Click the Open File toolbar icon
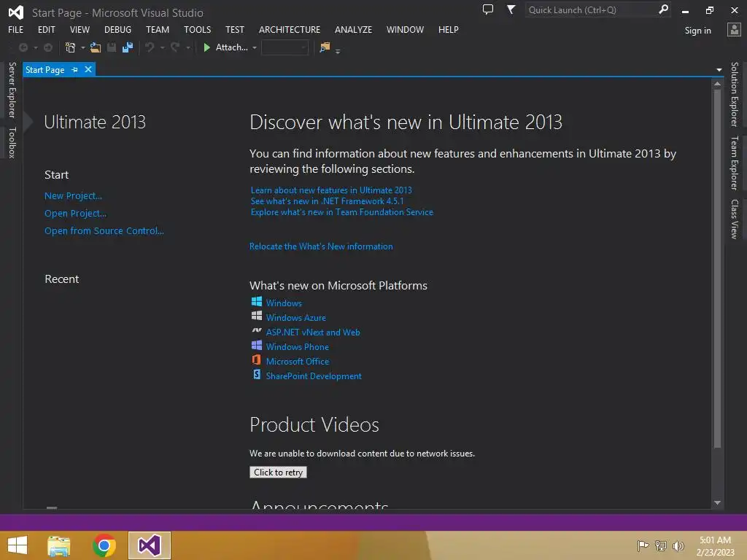Viewport: 747px width, 560px height. [96, 47]
